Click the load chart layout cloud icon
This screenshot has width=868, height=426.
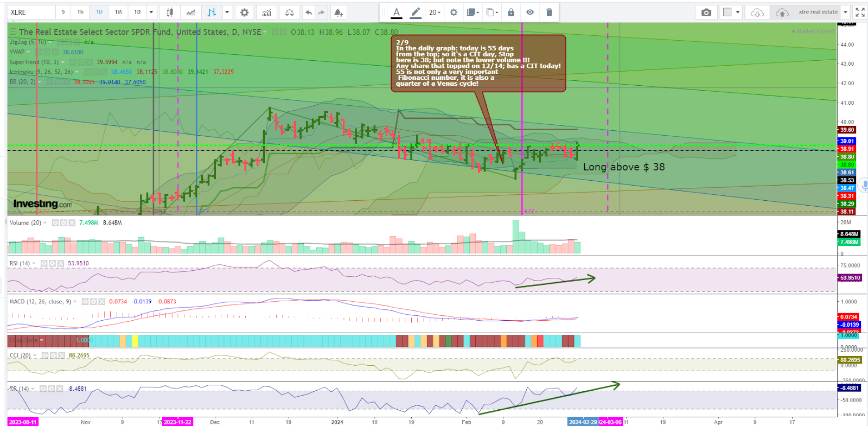tap(757, 12)
